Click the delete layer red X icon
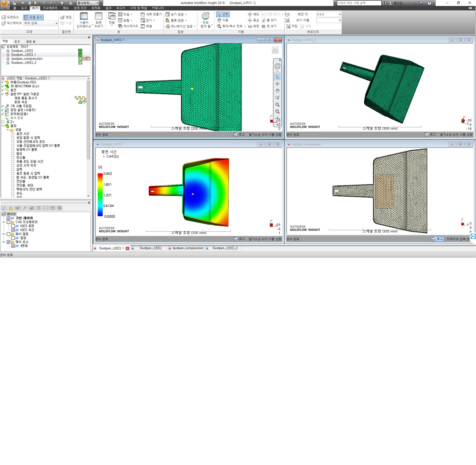This screenshot has width=476, height=465. click(x=60, y=208)
